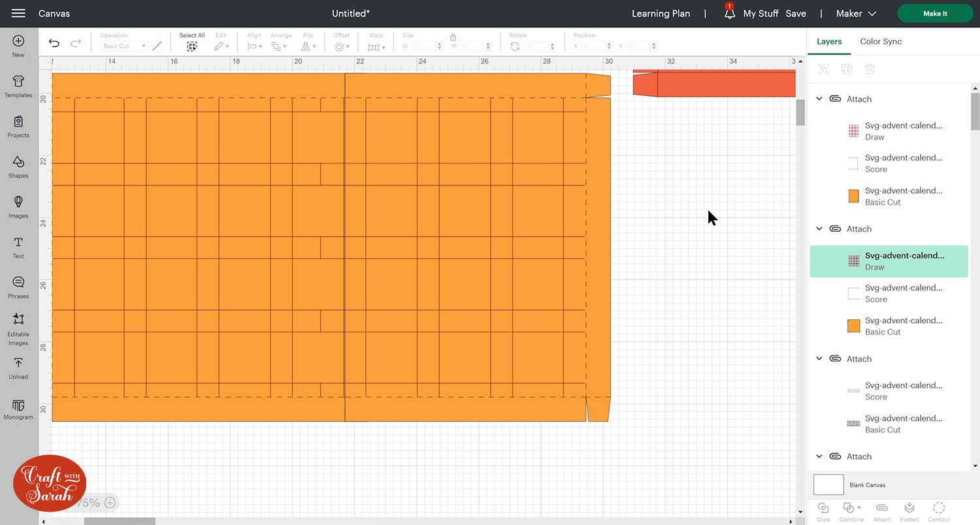Click the Upload icon
980x525 pixels.
click(18, 367)
